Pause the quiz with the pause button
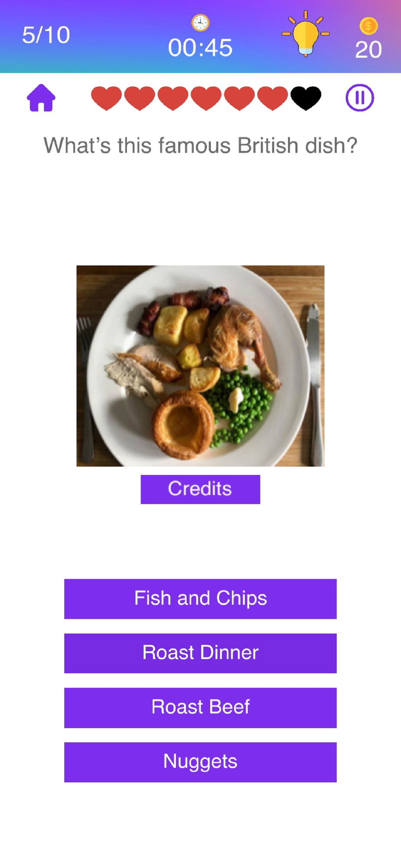Viewport: 401px width, 868px height. click(360, 98)
